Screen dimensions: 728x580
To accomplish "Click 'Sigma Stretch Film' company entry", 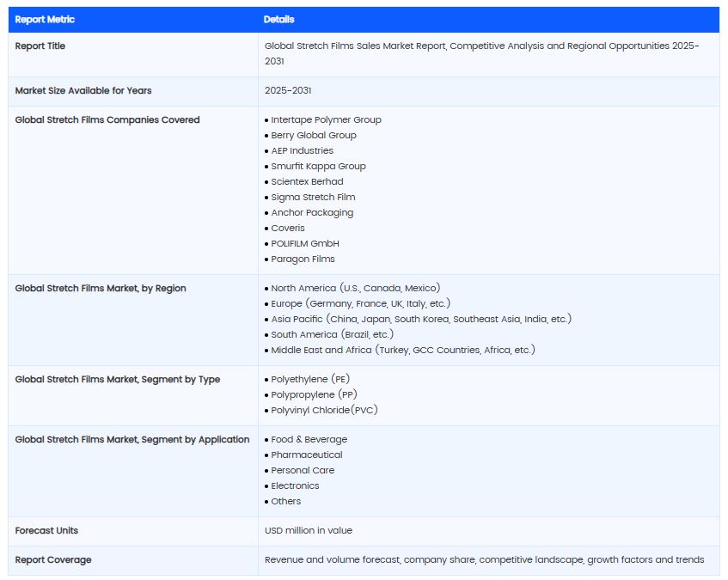I will (x=314, y=198).
